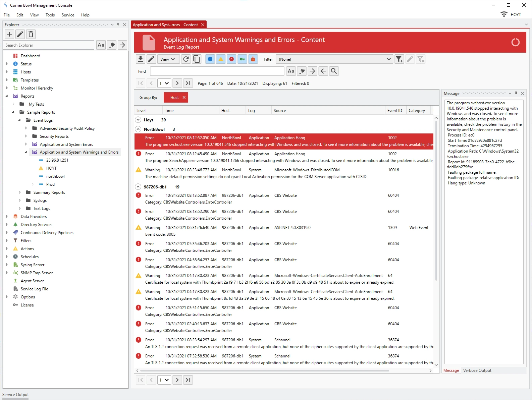Screen dimensions: 532x400
Task: Open the View dropdown button
Action: click(x=167, y=59)
